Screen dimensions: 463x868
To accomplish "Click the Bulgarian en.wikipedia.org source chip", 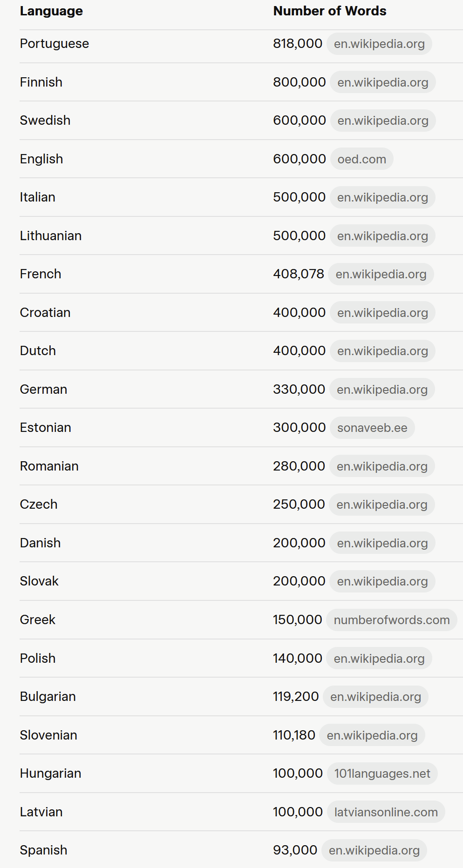I will tap(375, 697).
